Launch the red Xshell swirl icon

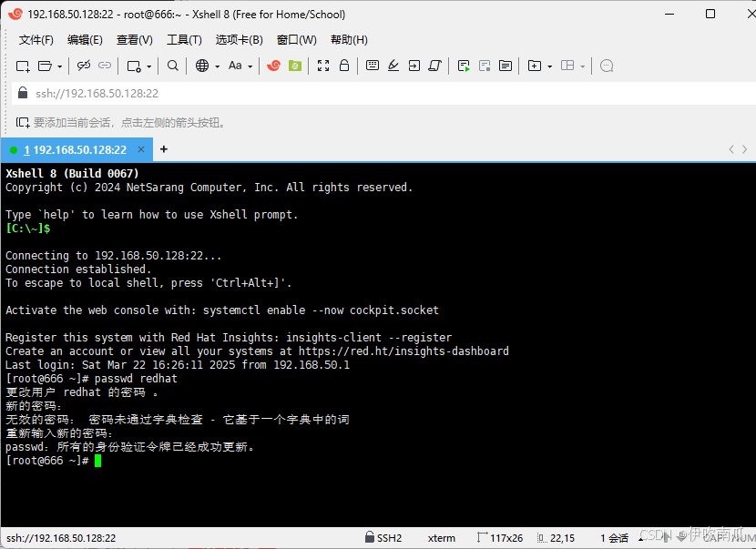pos(273,66)
